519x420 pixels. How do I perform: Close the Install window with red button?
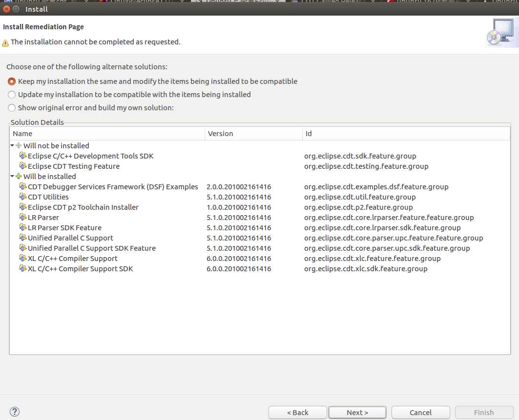(6, 9)
